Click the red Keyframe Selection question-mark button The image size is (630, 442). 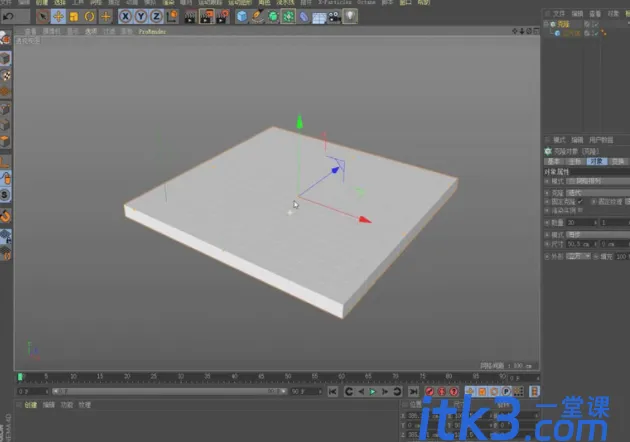[454, 391]
